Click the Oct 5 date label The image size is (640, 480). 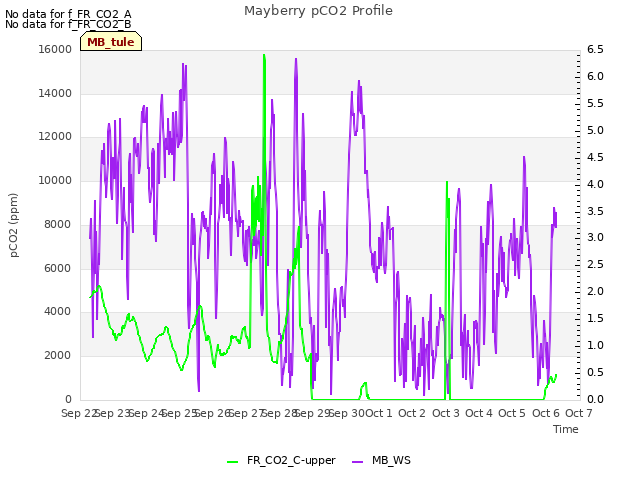(512, 413)
